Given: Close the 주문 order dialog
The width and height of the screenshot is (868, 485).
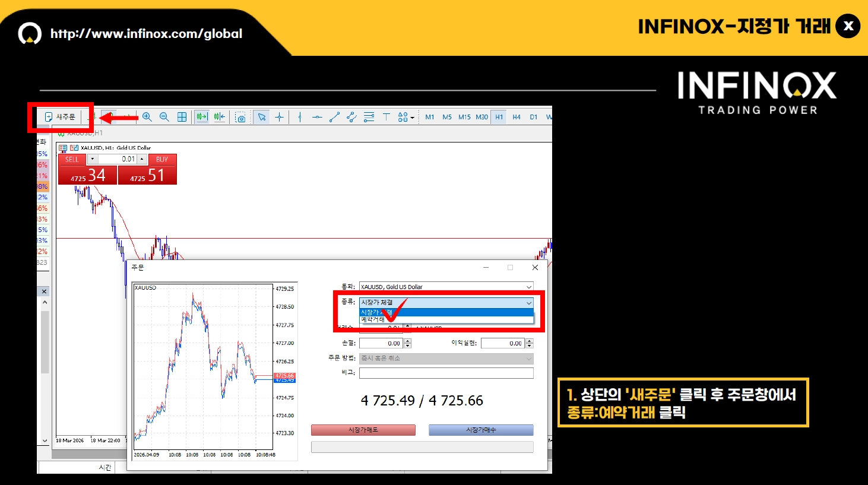Looking at the screenshot, I should point(535,268).
